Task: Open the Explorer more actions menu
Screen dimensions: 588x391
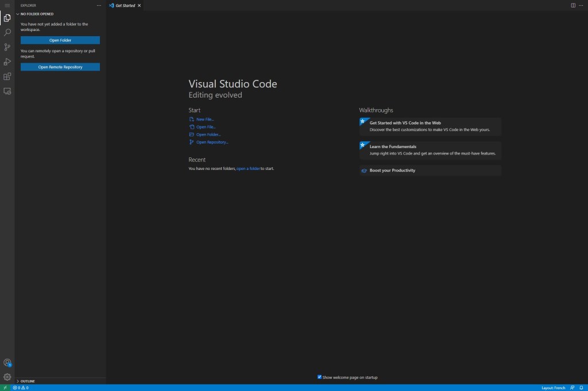Action: (x=99, y=5)
